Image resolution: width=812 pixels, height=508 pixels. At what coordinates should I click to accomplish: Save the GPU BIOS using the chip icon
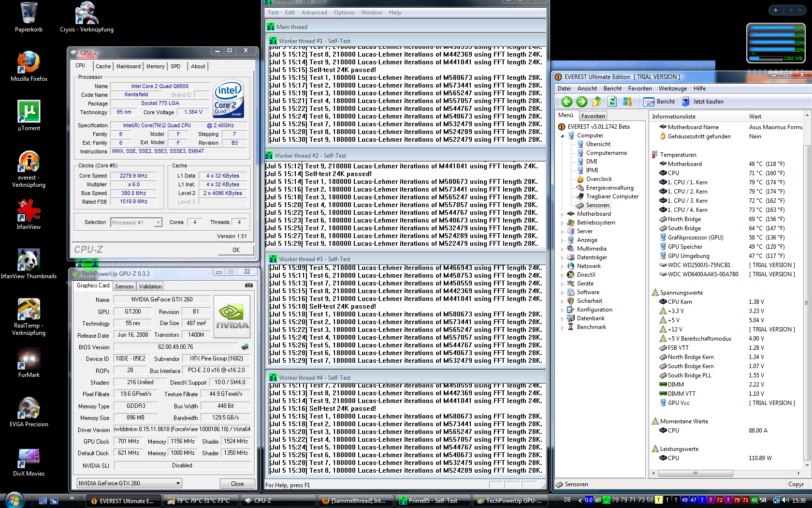(x=245, y=346)
